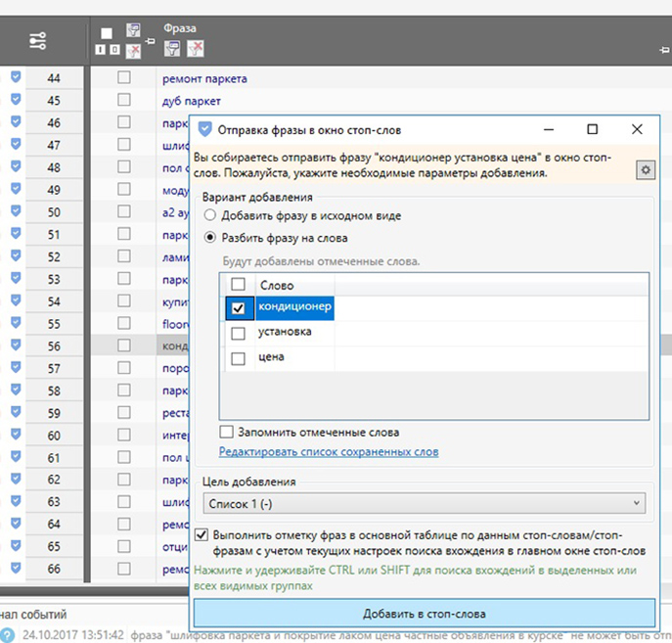Viewport: 672px width, 643px height.
Task: Clear the Фраза column filter icon
Action: click(196, 49)
